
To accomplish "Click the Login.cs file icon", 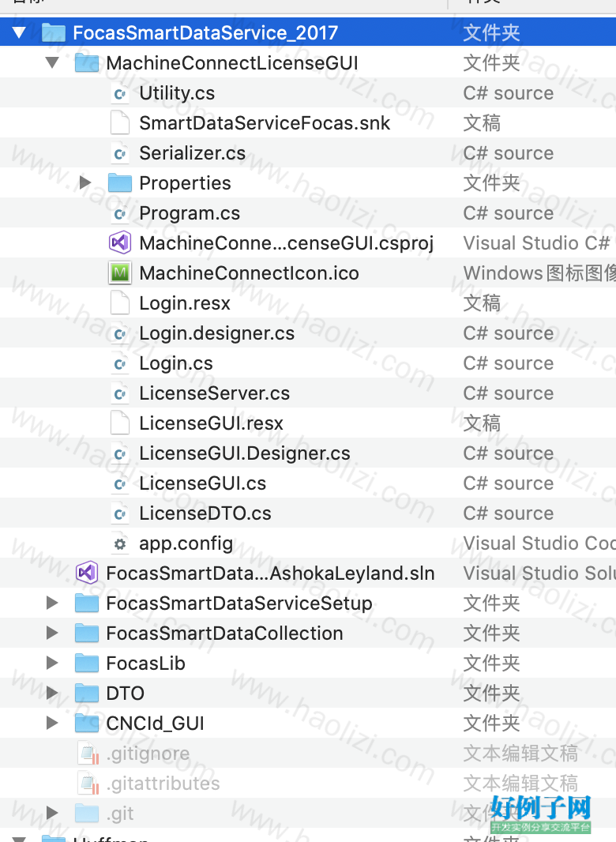I will click(120, 363).
